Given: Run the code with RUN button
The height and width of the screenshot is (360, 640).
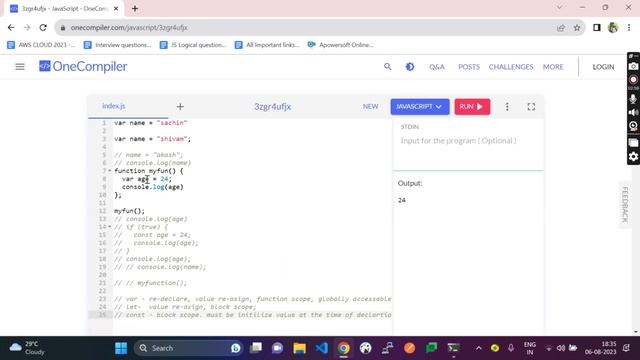Looking at the screenshot, I should pos(472,107).
